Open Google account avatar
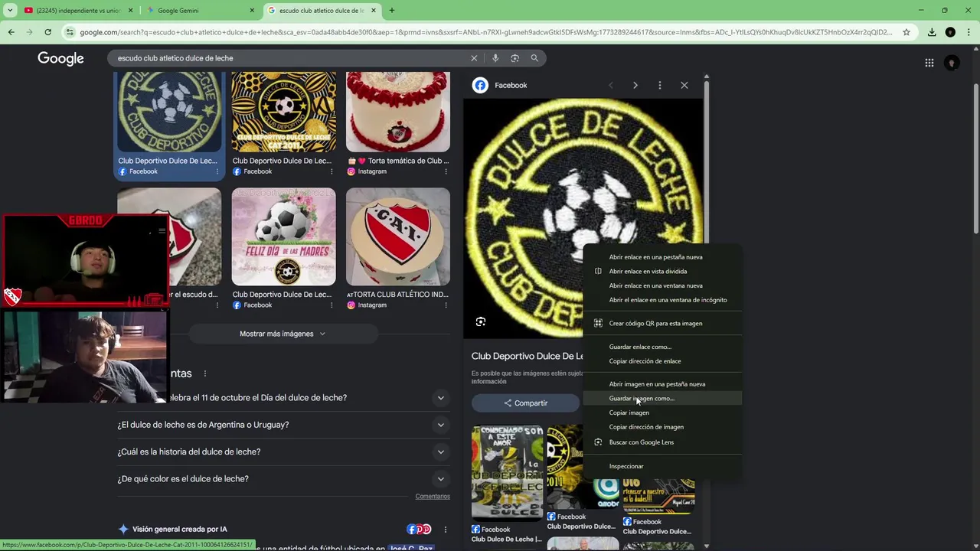The width and height of the screenshot is (980, 551). click(952, 63)
